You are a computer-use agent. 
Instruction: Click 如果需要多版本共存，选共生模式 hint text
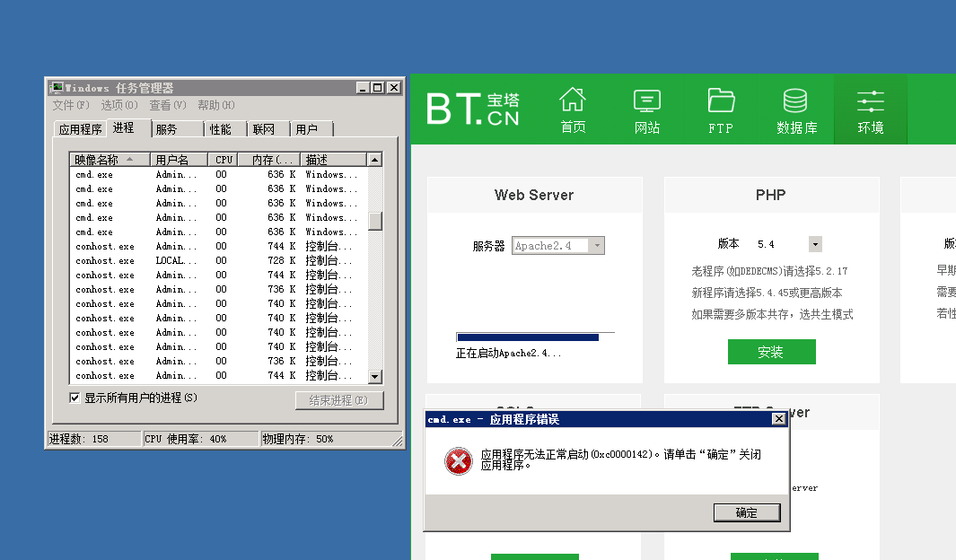tap(773, 314)
